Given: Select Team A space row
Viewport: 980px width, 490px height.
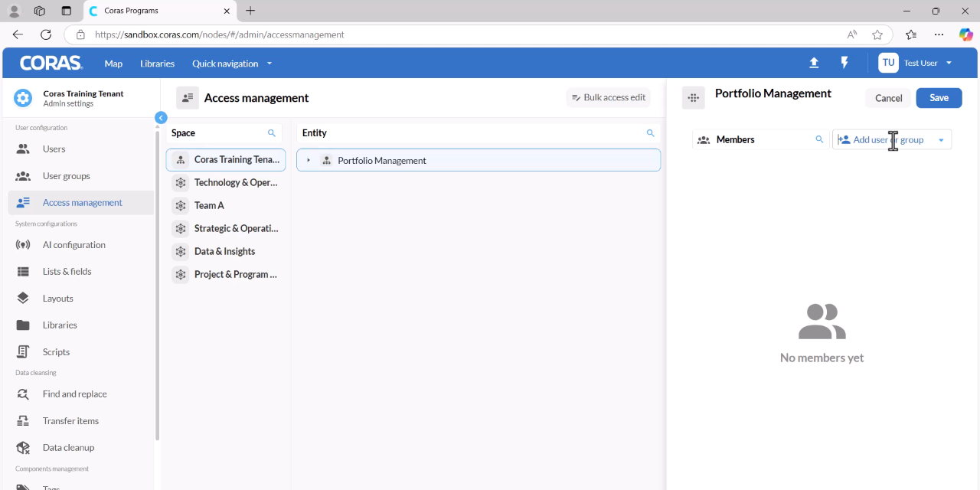Looking at the screenshot, I should pos(226,206).
